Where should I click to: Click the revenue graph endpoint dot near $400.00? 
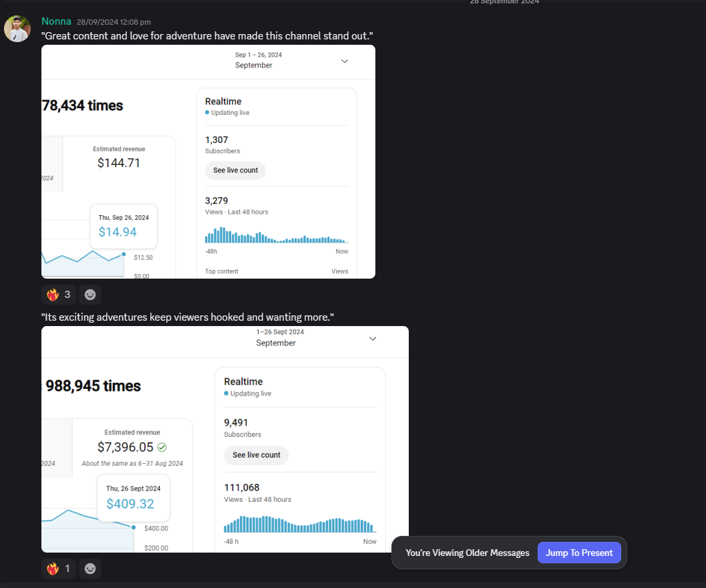[x=134, y=527]
